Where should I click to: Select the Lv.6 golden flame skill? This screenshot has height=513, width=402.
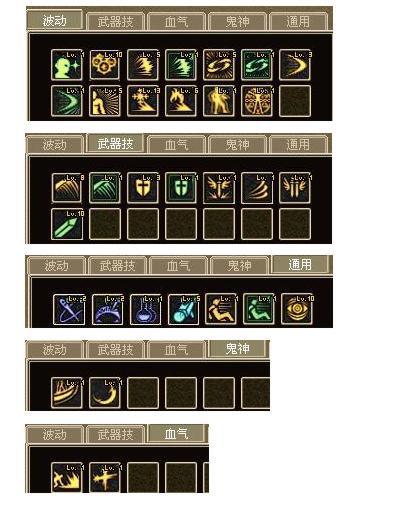[181, 101]
